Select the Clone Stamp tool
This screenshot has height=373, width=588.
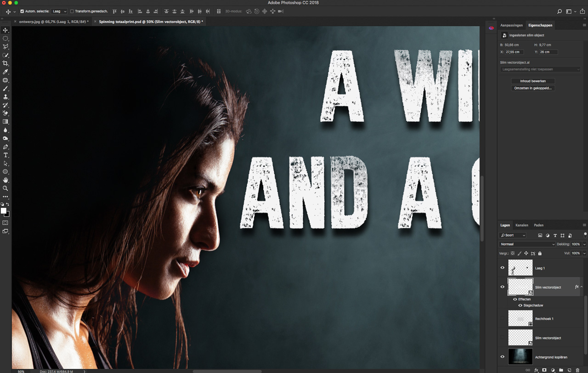click(6, 97)
